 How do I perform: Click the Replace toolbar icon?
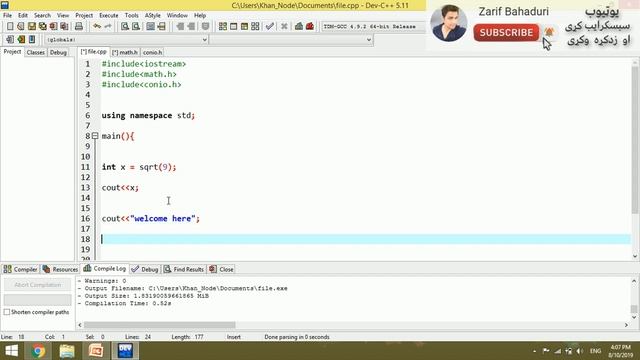pyautogui.click(x=136, y=27)
